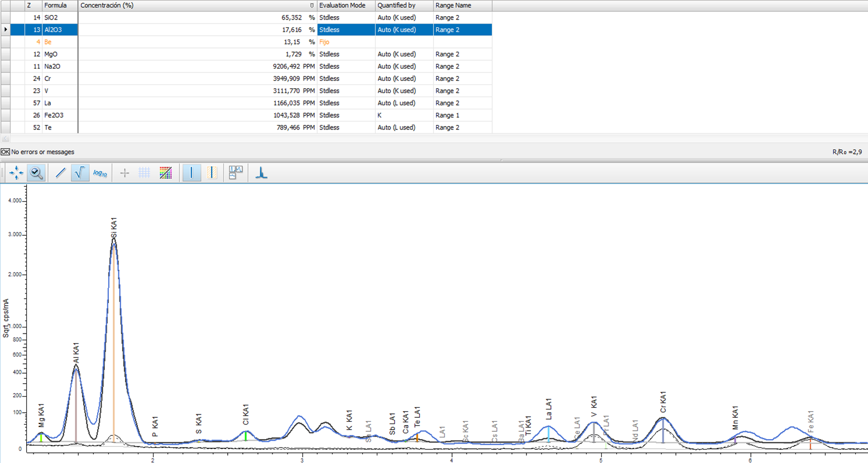Click the Cl KA1 peak label
The image size is (868, 463).
tap(246, 414)
